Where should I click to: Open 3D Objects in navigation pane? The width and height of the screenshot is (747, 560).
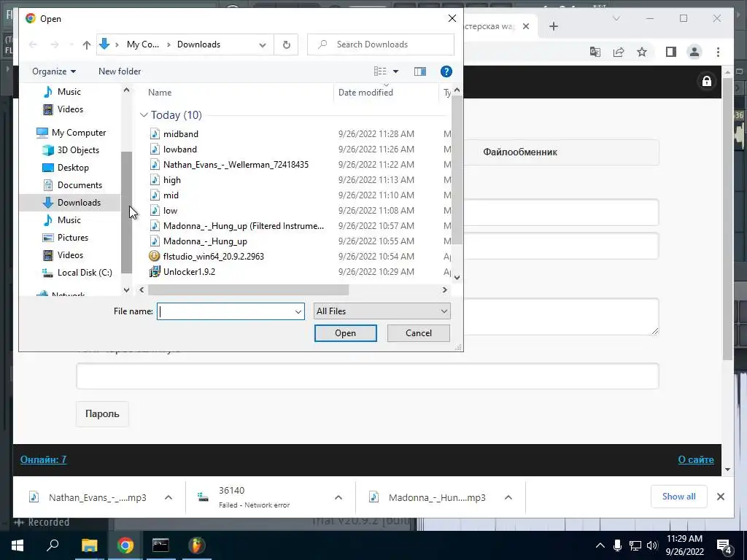(78, 150)
